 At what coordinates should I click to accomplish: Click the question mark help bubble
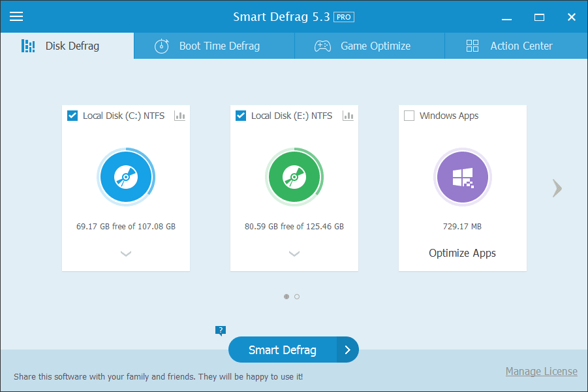click(x=221, y=331)
